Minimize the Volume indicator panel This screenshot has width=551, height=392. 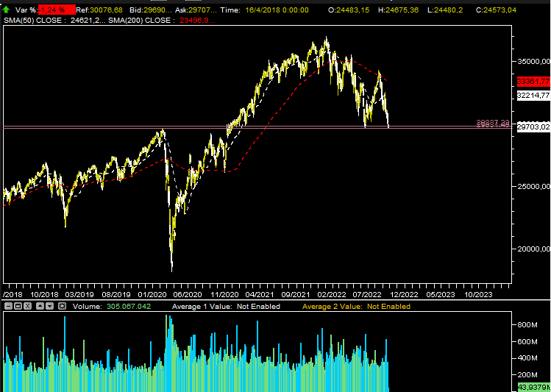pyautogui.click(x=8, y=306)
